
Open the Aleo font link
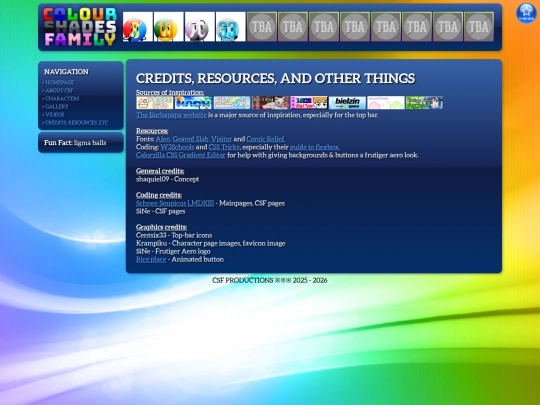pos(163,139)
